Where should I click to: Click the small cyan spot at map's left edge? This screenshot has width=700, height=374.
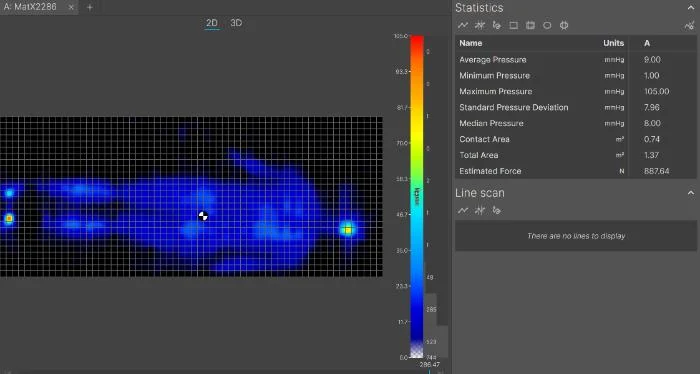[9, 193]
